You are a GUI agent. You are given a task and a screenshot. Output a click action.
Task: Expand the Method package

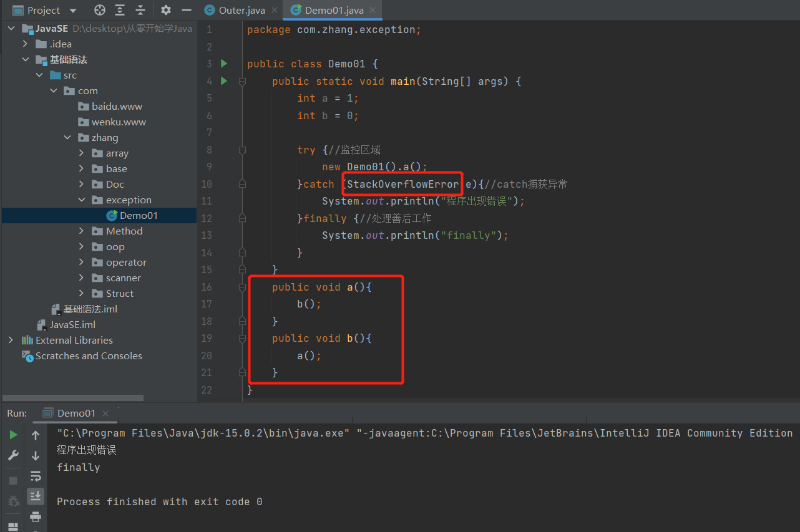pos(81,231)
